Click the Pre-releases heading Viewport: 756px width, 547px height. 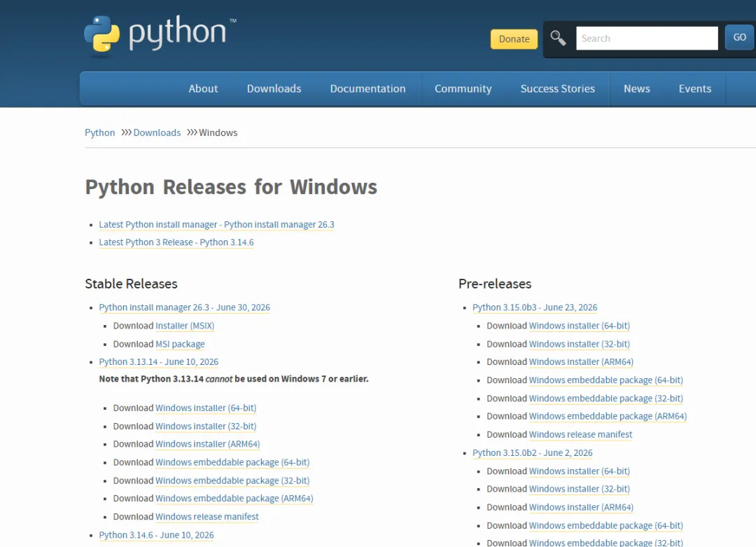point(495,284)
